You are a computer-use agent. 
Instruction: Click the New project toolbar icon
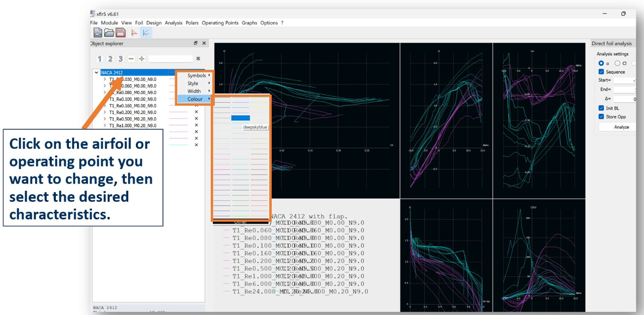(98, 33)
